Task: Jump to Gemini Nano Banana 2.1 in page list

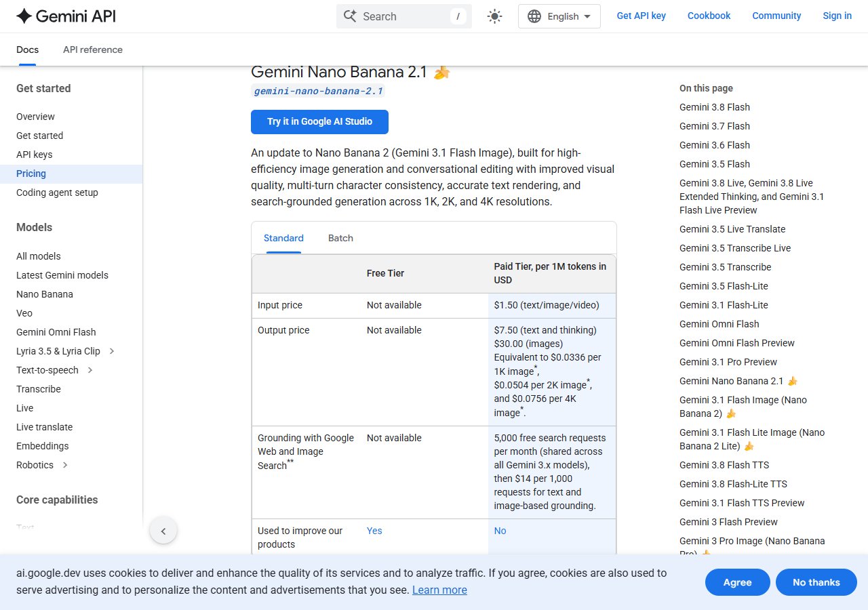Action: tap(738, 381)
